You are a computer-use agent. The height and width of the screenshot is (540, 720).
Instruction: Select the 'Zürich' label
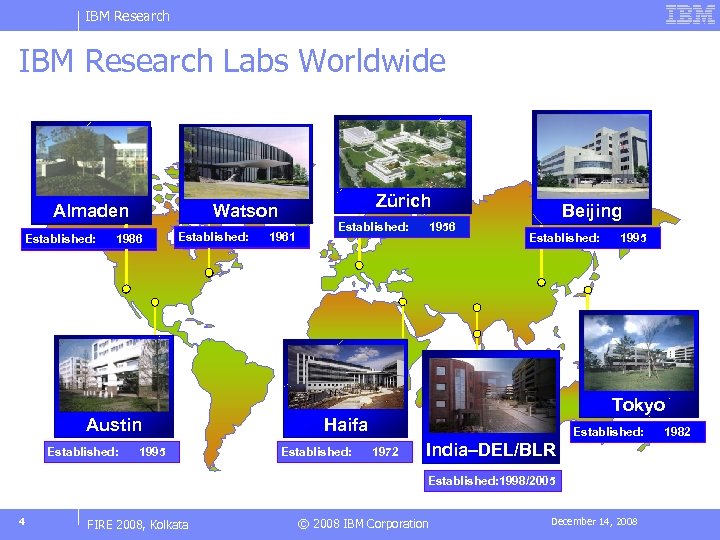pyautogui.click(x=403, y=201)
